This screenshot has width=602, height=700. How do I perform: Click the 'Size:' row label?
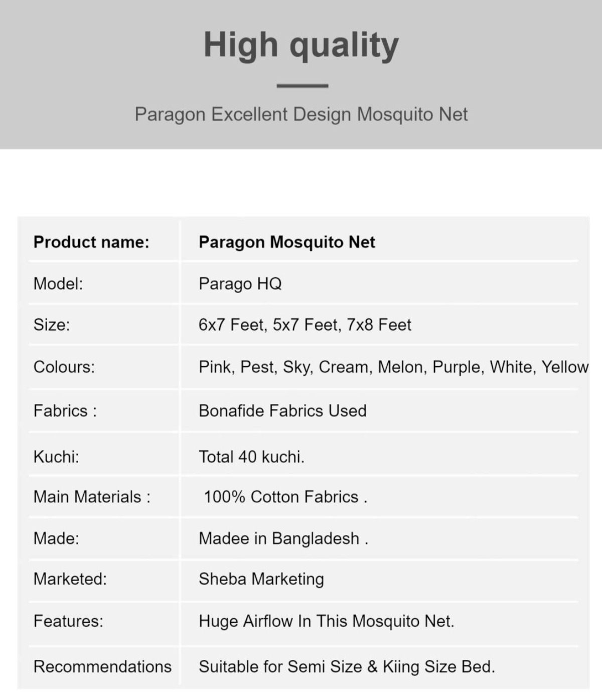point(52,325)
